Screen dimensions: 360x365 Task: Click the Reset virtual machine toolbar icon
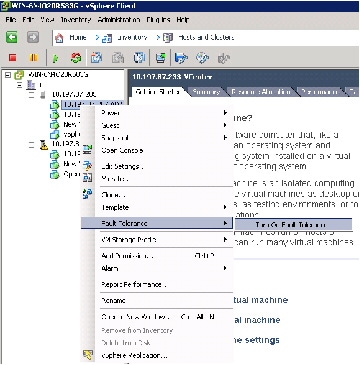click(76, 58)
